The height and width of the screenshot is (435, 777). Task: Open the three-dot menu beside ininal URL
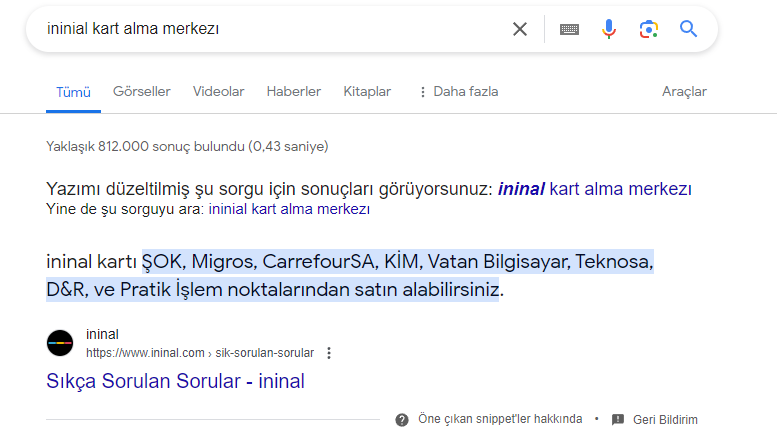pyautogui.click(x=329, y=353)
